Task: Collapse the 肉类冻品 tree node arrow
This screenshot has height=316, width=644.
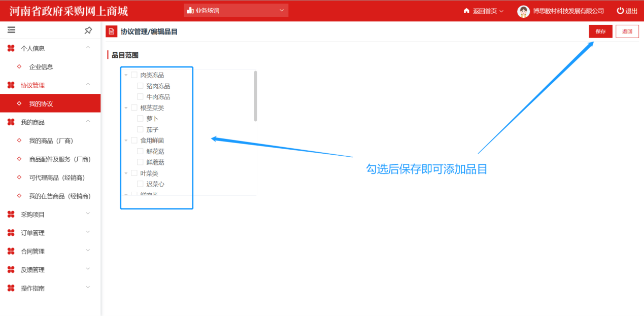Action: coord(126,75)
